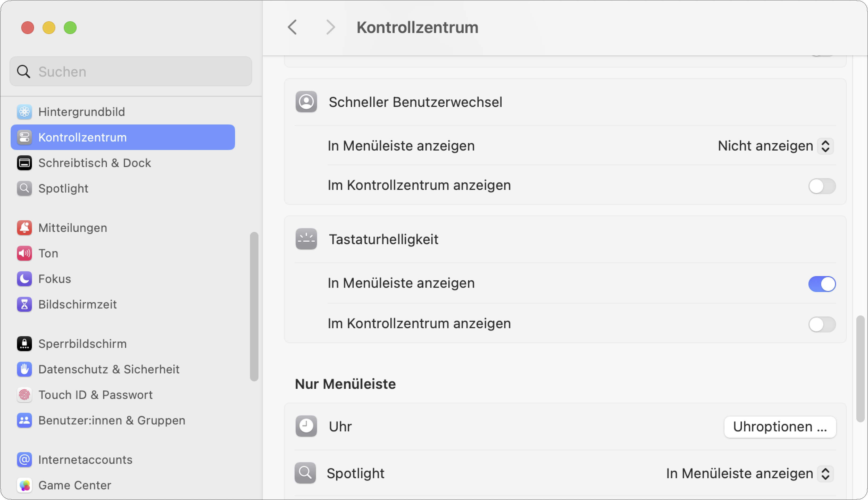The height and width of the screenshot is (500, 868).
Task: Click the sidebar vertical scrollbar
Action: tap(254, 306)
